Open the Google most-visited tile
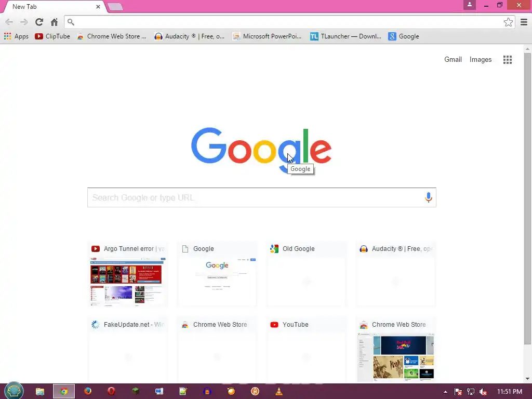The image size is (532, 399). (x=217, y=274)
